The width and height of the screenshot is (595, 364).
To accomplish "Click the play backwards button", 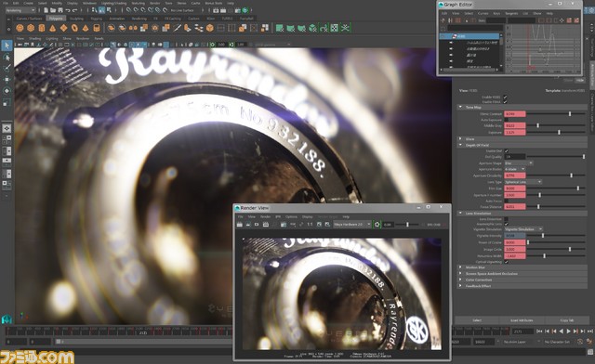I will (562, 331).
